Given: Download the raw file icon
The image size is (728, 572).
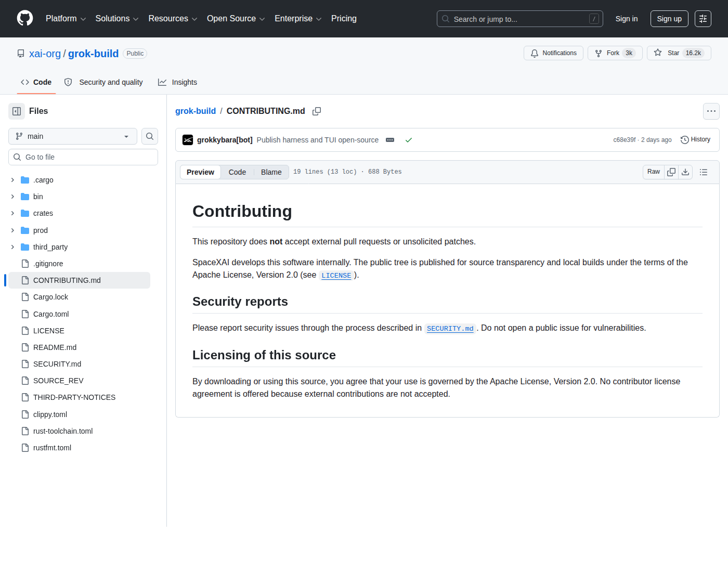Looking at the screenshot, I should 685,172.
